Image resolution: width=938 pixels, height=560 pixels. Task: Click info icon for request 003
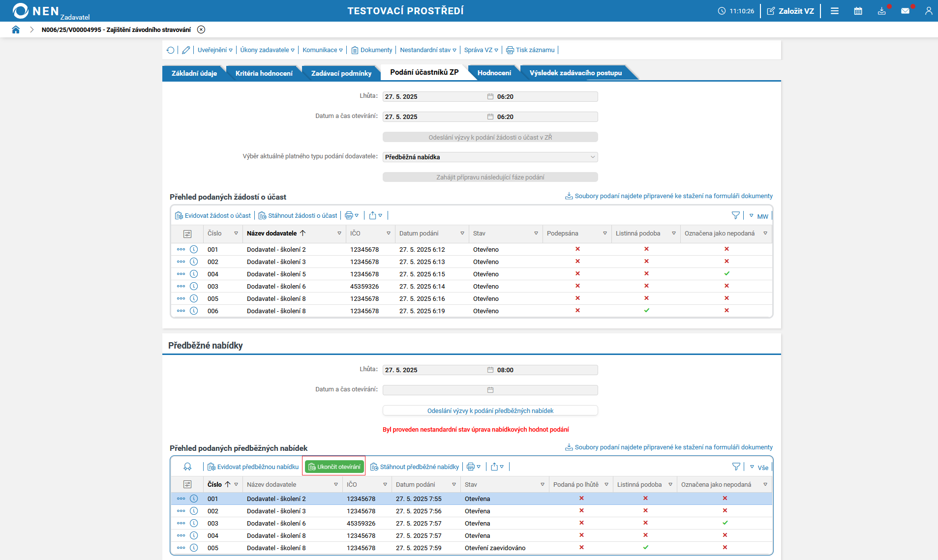194,286
